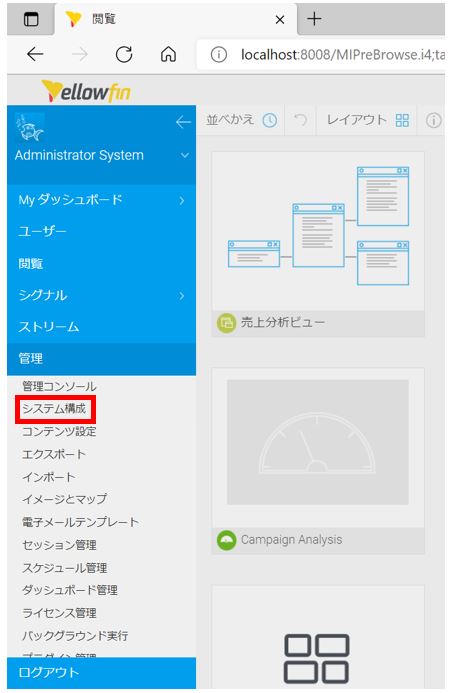
Task: Click the site information icon in address bar
Action: pyautogui.click(x=218, y=55)
